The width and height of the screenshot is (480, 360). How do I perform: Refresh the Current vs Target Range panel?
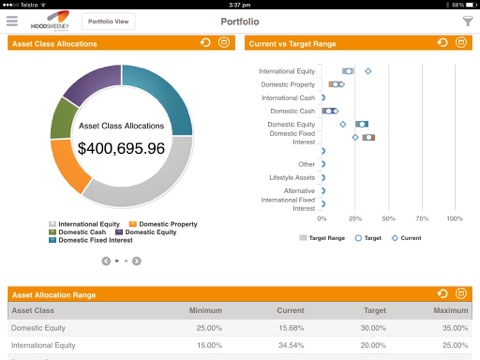pos(442,43)
